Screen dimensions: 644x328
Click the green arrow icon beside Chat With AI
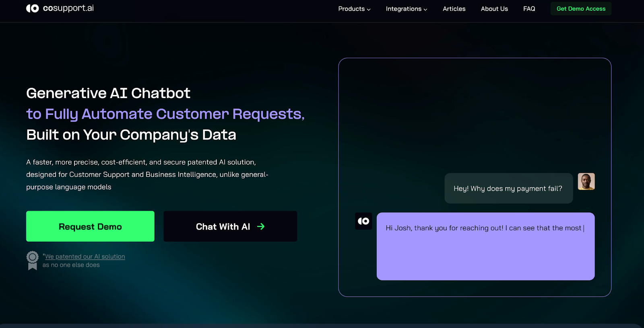[261, 227]
